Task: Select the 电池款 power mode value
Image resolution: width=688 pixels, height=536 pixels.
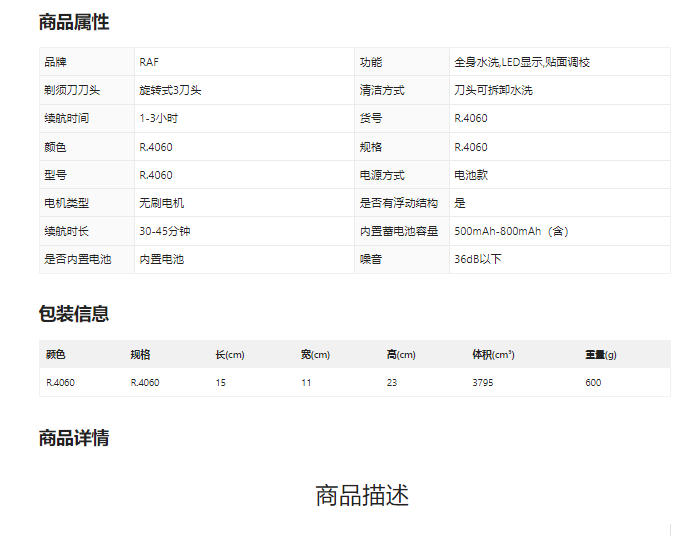Action: [471, 175]
